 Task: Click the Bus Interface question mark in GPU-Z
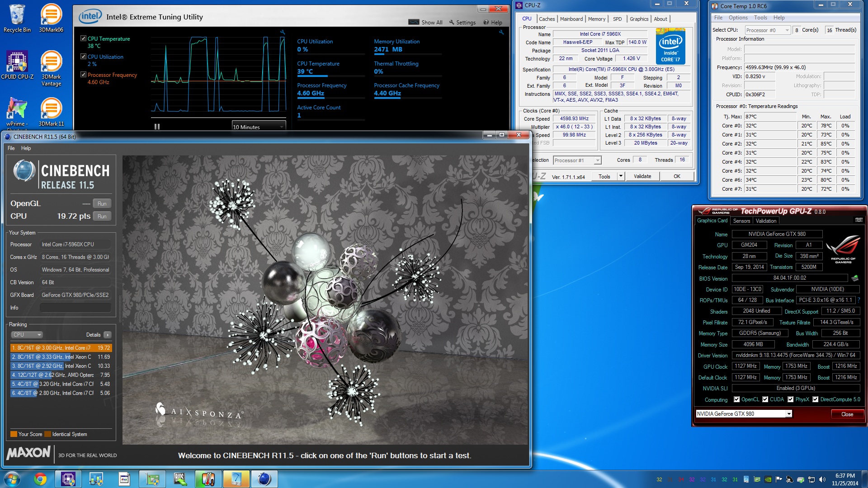859,300
